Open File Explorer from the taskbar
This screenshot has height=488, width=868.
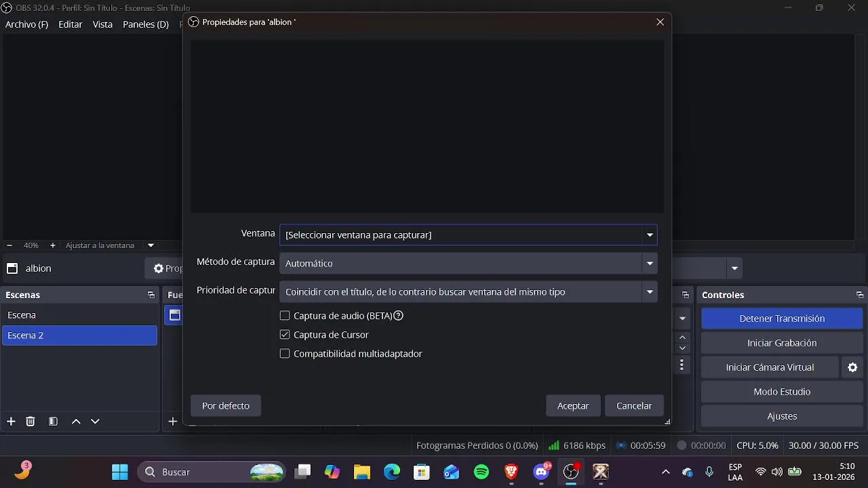pos(362,472)
